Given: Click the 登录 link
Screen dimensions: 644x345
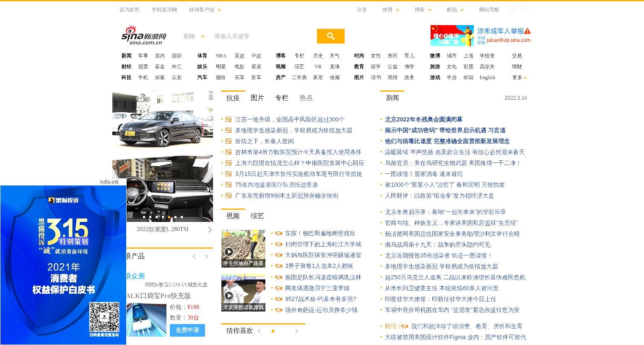Looking at the screenshot, I should 362,10.
